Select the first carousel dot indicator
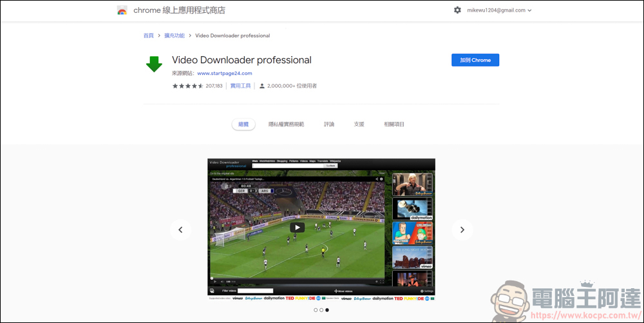Screen dimensions: 644x323 316,310
